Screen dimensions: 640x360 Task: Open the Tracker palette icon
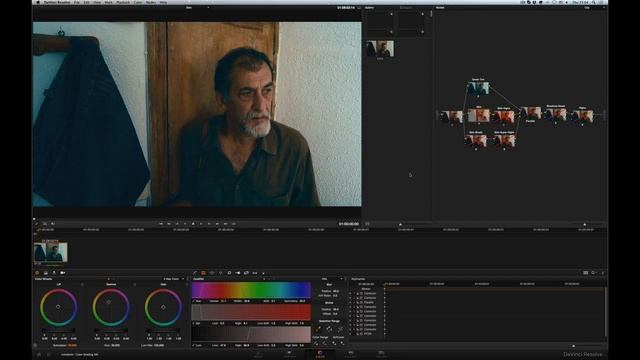pos(220,273)
